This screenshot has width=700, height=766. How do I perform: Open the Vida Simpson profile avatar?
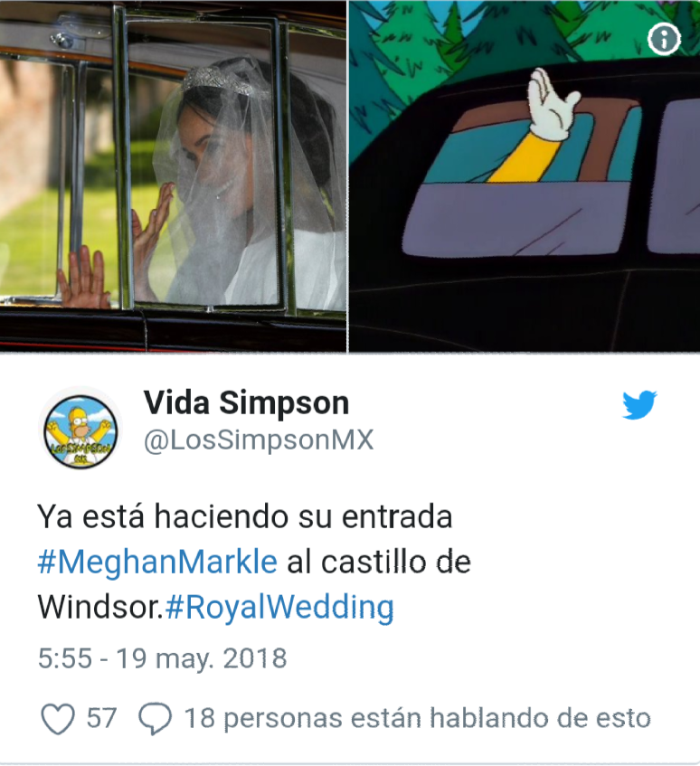(80, 429)
